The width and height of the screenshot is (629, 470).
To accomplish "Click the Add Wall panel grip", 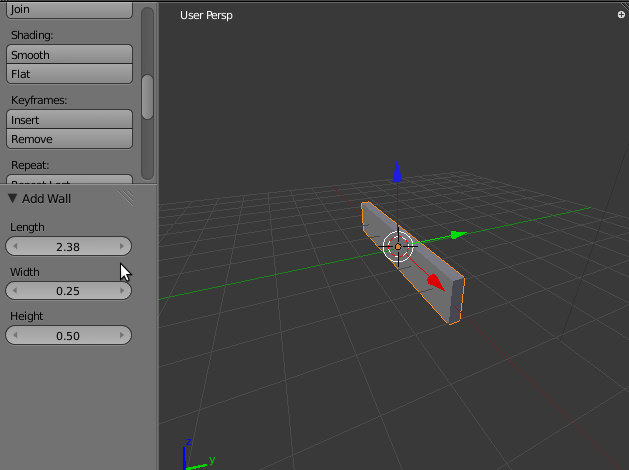I will pos(126,198).
